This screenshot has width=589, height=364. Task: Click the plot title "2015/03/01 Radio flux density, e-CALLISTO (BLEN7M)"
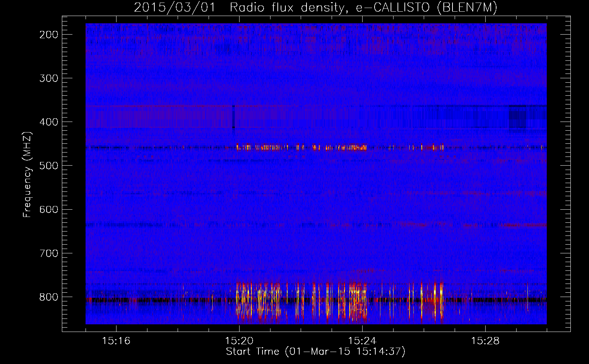(316, 8)
